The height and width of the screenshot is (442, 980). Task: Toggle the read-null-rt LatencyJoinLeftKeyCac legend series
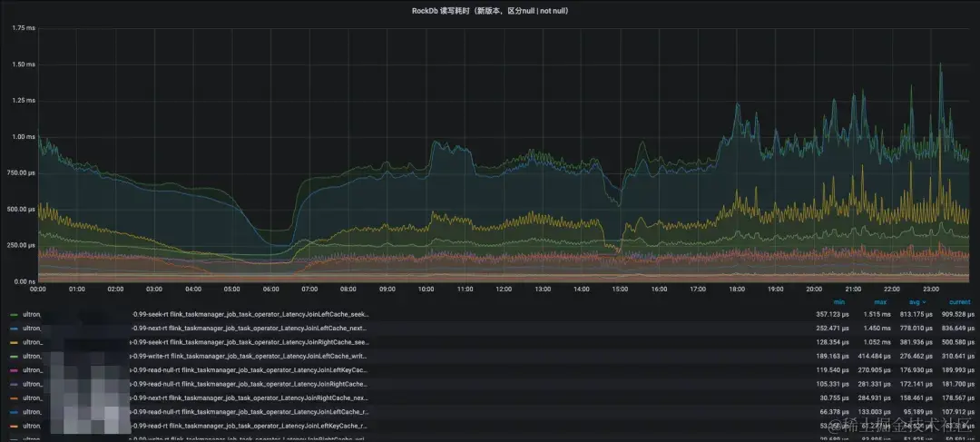[x=196, y=369]
